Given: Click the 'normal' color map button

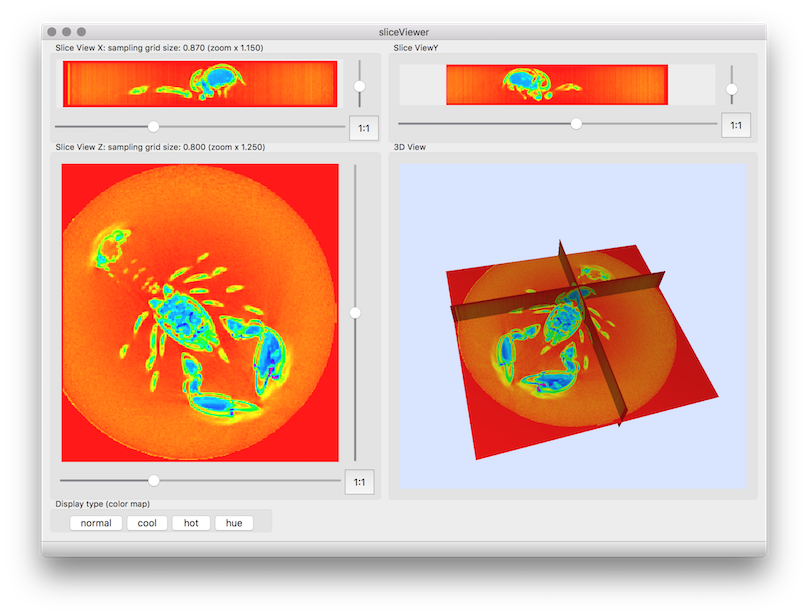Looking at the screenshot, I should [96, 523].
